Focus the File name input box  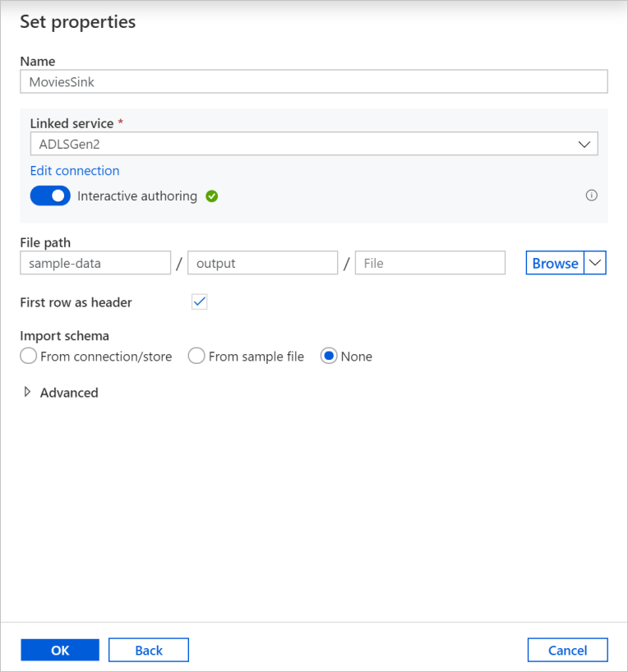tap(429, 263)
